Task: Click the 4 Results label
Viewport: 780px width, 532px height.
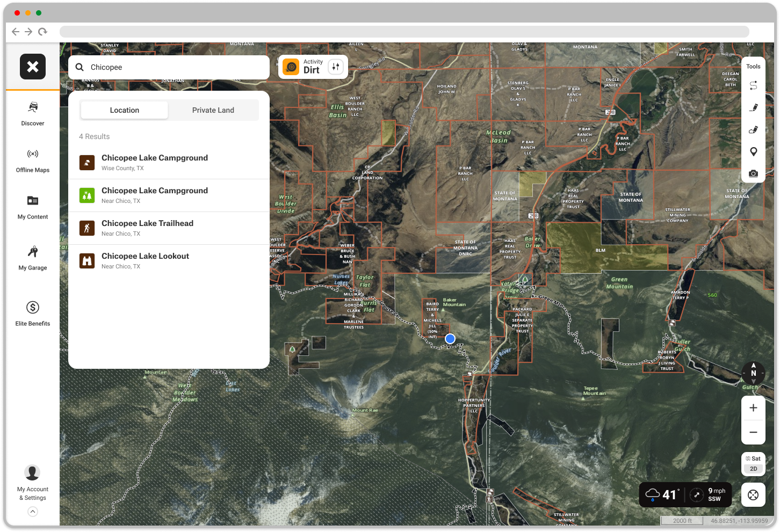Action: (95, 136)
